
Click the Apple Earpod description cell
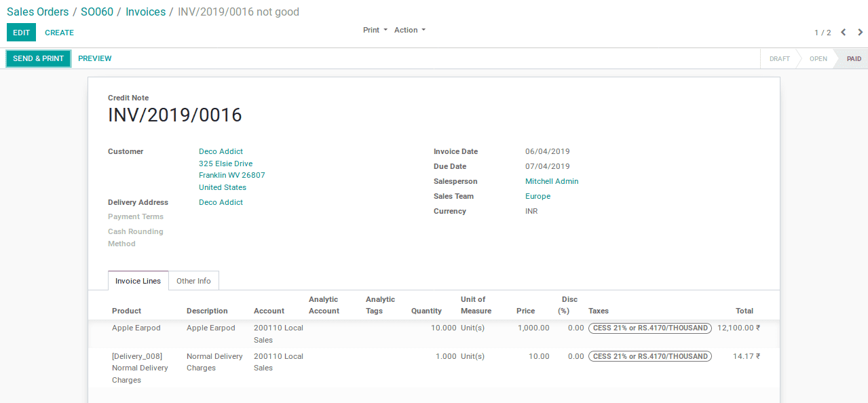point(211,328)
